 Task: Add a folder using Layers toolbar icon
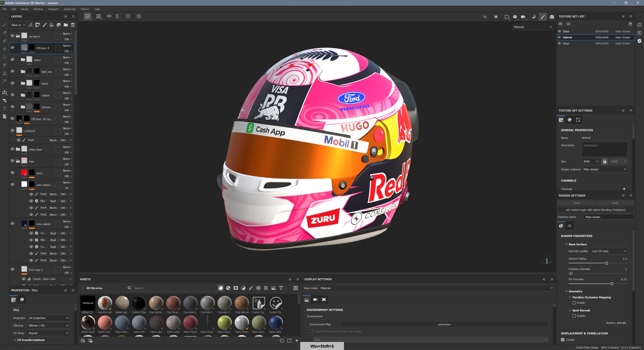click(66, 25)
